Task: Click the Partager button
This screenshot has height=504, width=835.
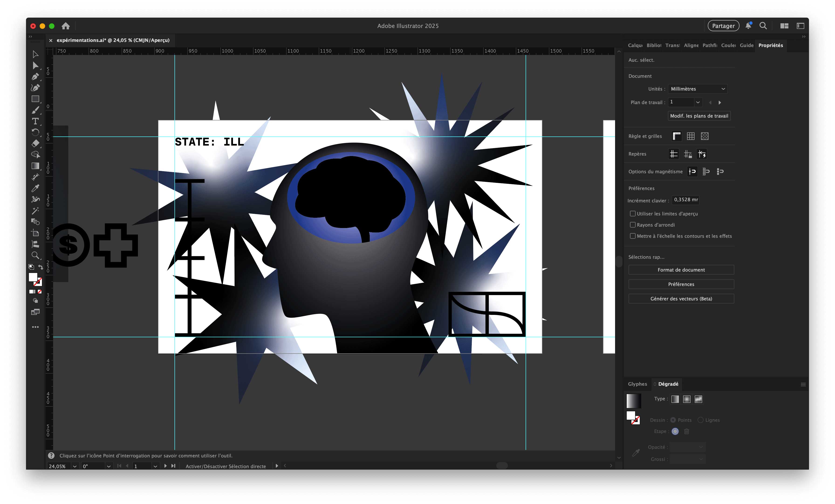Action: tap(723, 26)
